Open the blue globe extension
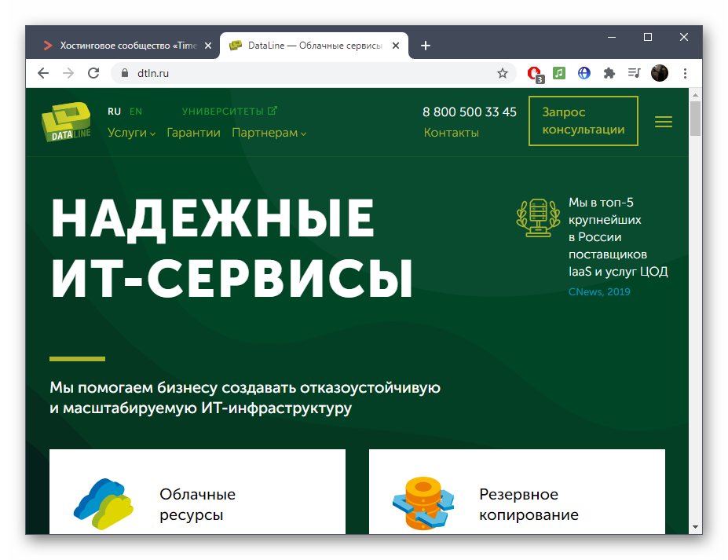 (x=583, y=73)
